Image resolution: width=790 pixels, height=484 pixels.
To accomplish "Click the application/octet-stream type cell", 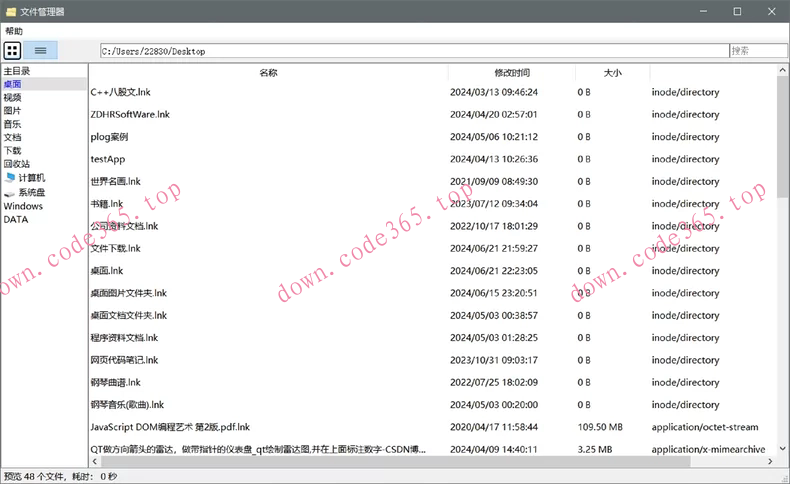I will (705, 427).
